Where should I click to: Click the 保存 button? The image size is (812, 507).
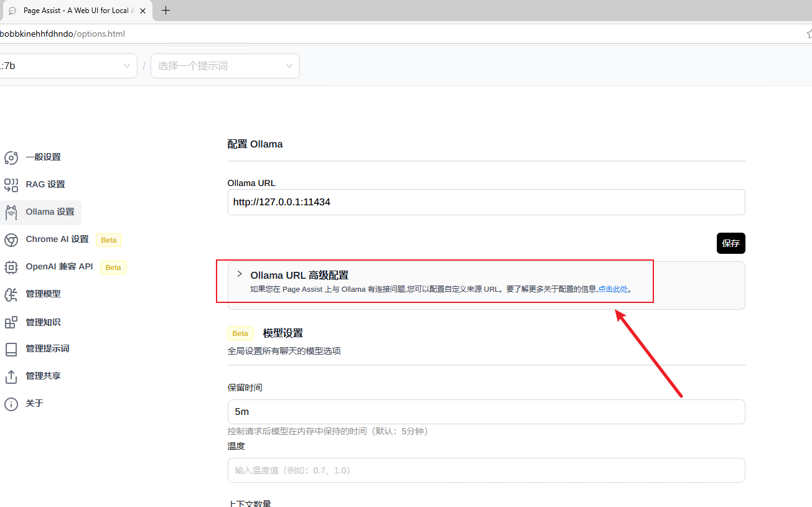[731, 244]
